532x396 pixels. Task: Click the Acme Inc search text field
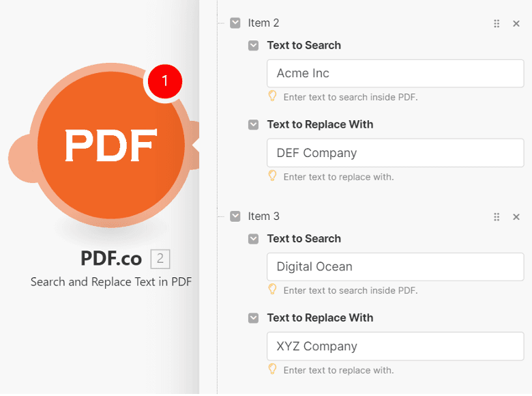click(x=395, y=73)
